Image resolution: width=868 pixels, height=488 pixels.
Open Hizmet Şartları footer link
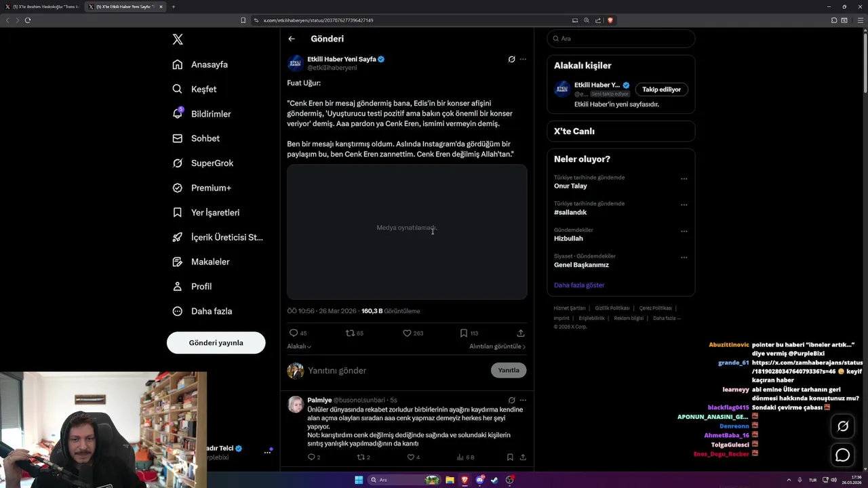click(570, 308)
